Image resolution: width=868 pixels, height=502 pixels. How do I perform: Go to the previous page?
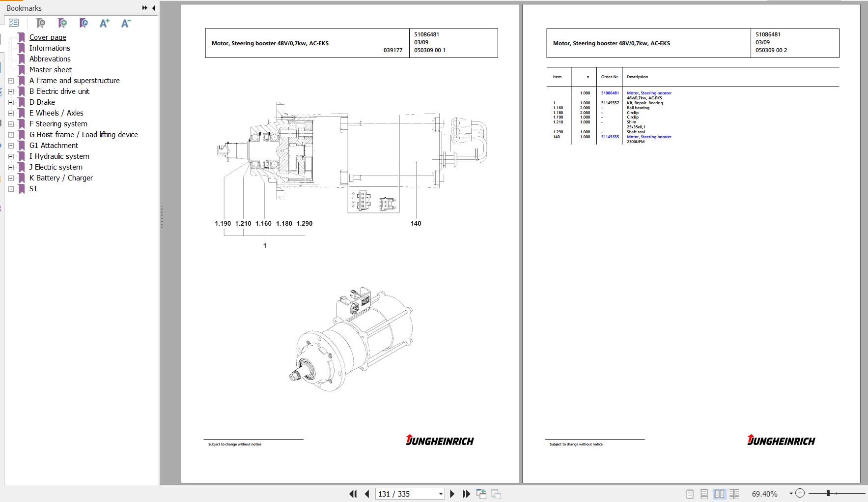[366, 494]
